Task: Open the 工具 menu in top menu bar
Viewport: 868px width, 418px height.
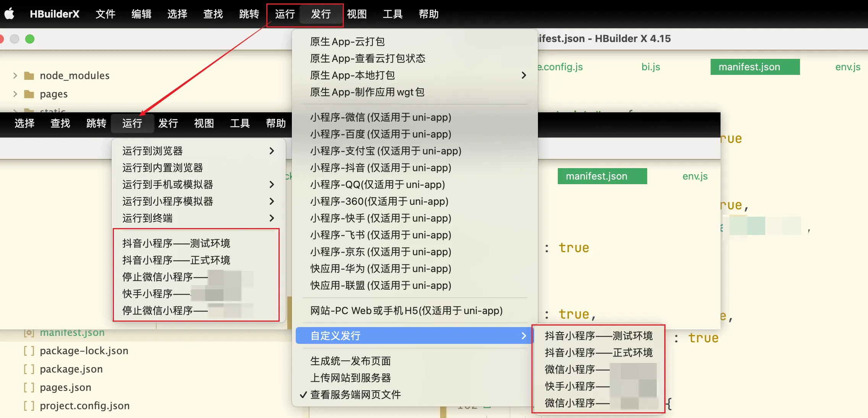Action: click(x=393, y=14)
